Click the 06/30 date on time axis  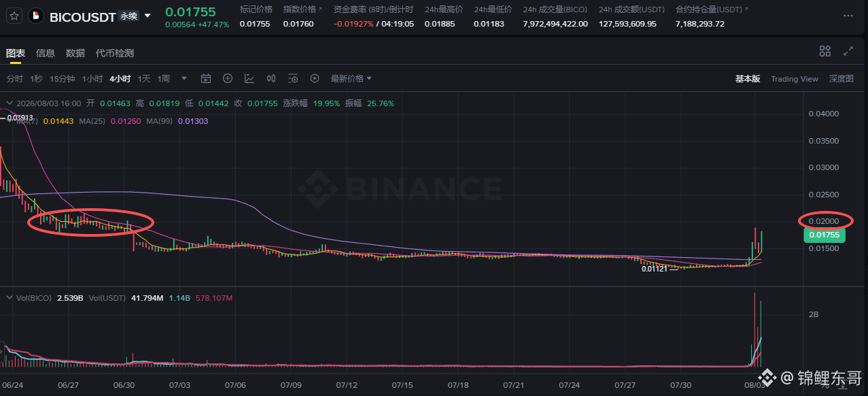124,385
